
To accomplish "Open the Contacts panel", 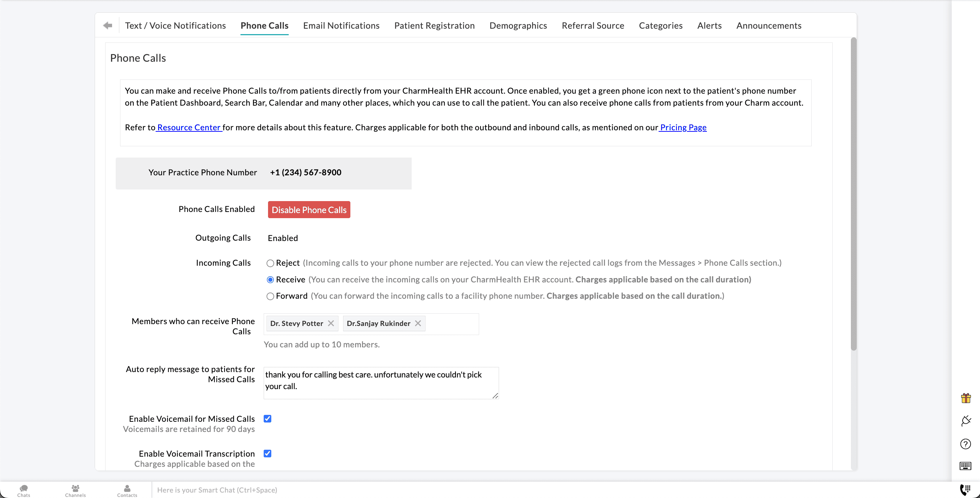I will [127, 490].
